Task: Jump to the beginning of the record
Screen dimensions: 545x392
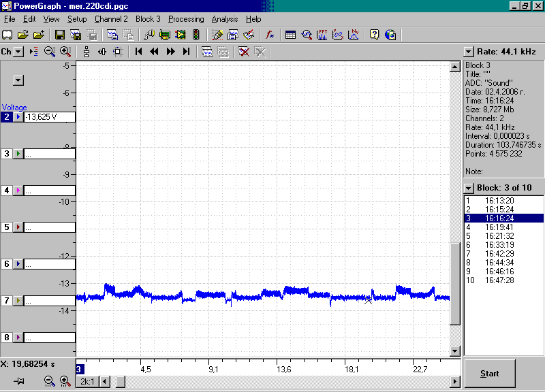Action: click(138, 52)
